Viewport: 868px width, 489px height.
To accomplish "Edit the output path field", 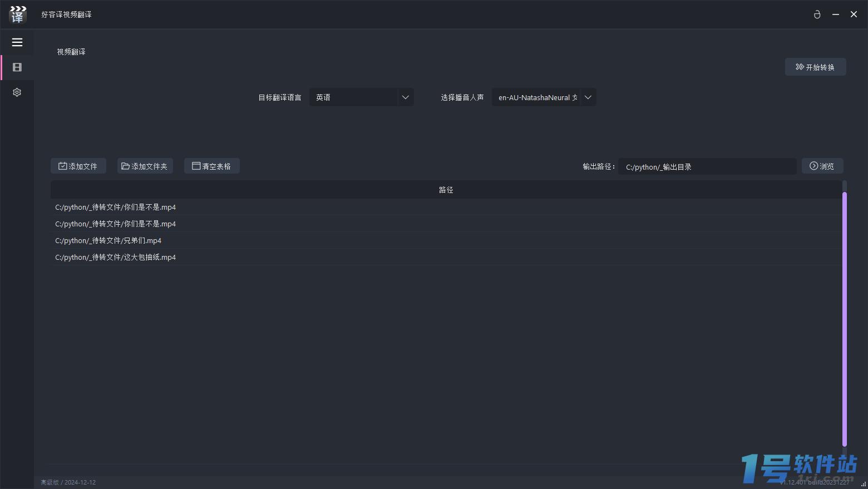I will (708, 166).
